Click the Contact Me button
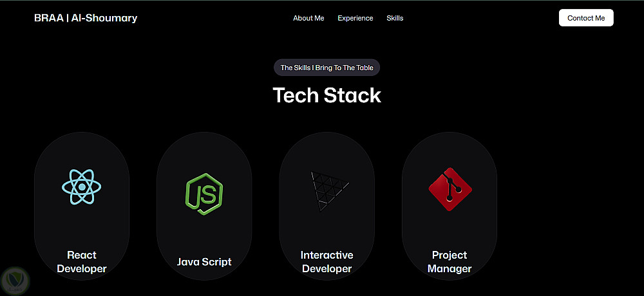 tap(586, 17)
